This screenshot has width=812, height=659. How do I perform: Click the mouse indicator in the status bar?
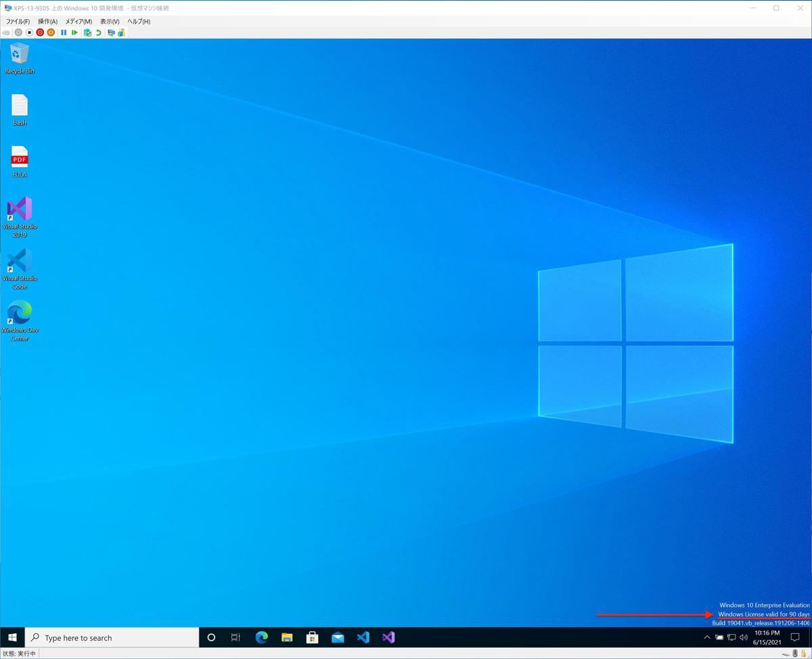click(x=794, y=654)
